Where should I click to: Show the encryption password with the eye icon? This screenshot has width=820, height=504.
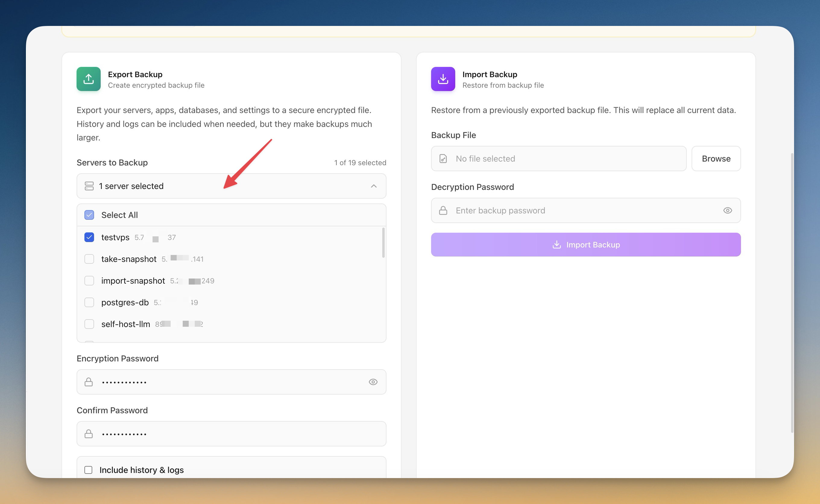(373, 382)
